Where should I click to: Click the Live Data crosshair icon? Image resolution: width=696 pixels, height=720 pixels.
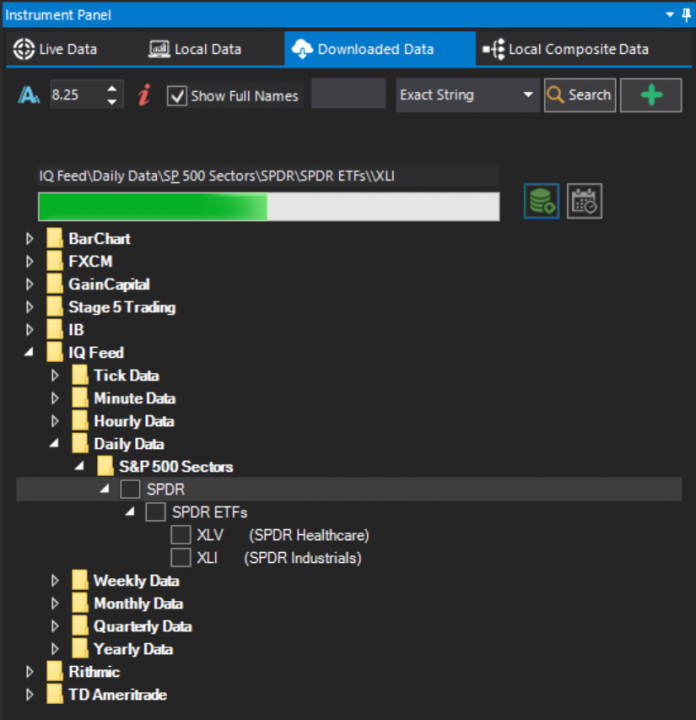pos(24,49)
